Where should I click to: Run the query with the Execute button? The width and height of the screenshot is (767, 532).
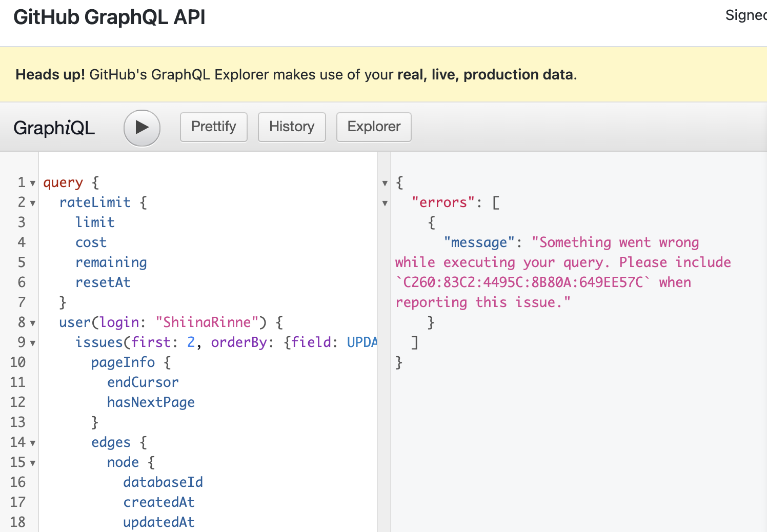coord(142,128)
